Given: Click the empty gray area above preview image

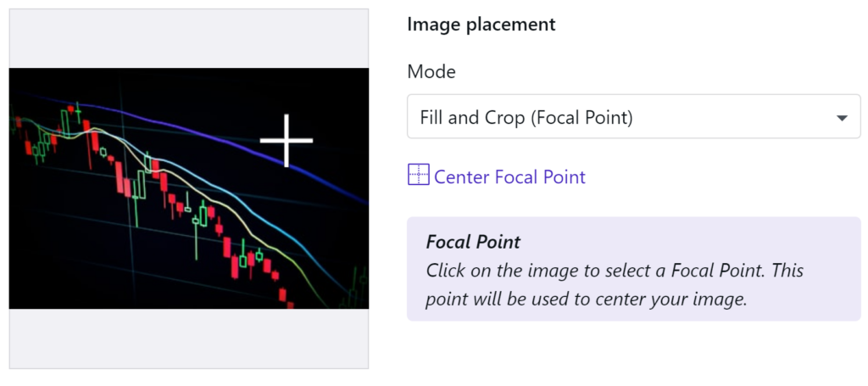Looking at the screenshot, I should pyautogui.click(x=189, y=39).
